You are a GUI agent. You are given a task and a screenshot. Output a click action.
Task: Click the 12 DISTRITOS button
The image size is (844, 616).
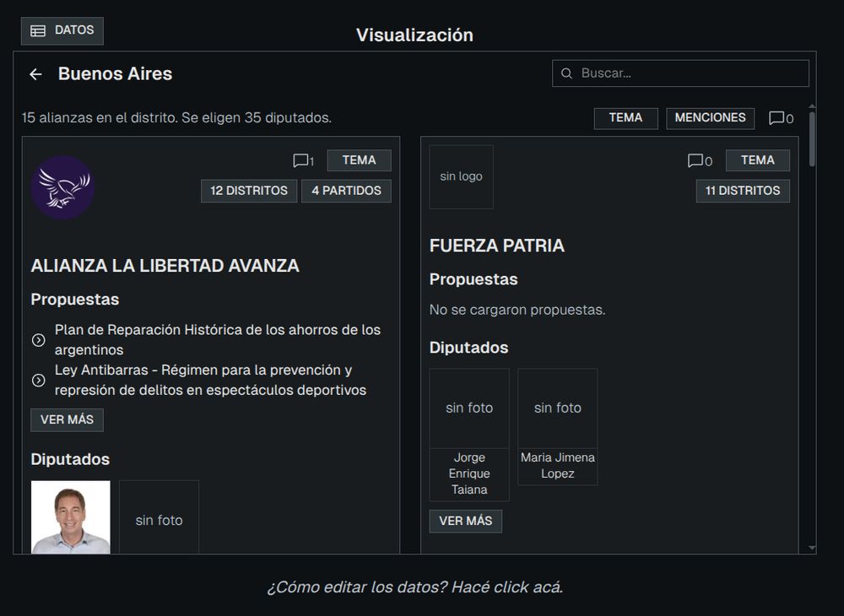pos(248,191)
